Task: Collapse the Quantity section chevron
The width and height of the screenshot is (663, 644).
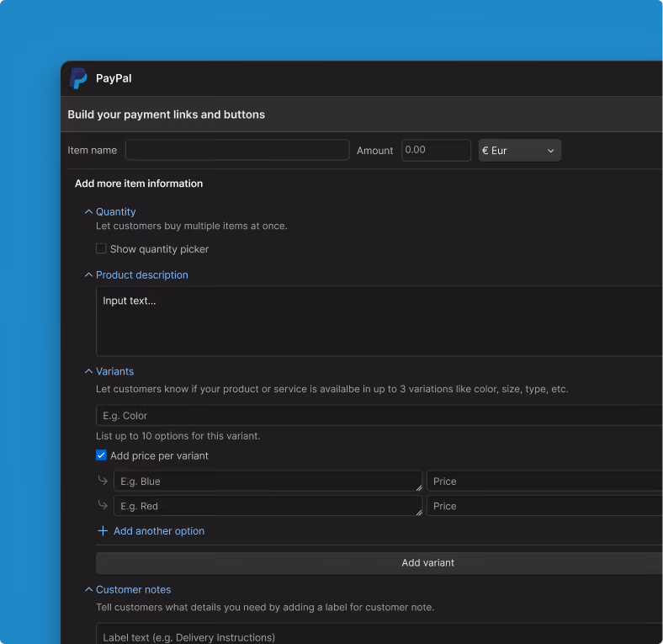Action: point(88,211)
